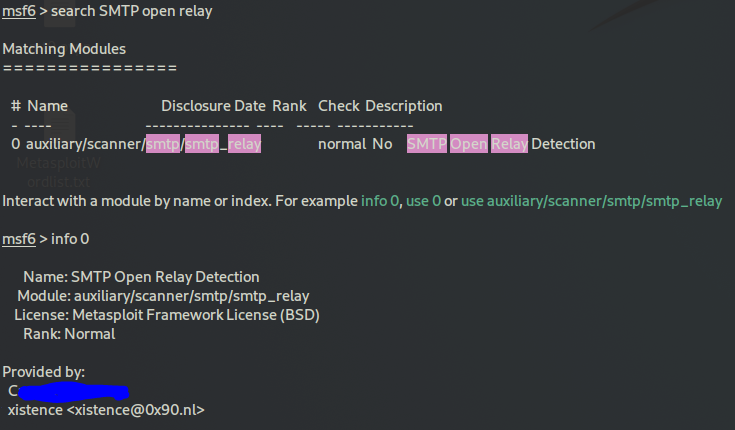
Task: Click the highlighted 'SMTP' word in description
Action: pos(426,144)
